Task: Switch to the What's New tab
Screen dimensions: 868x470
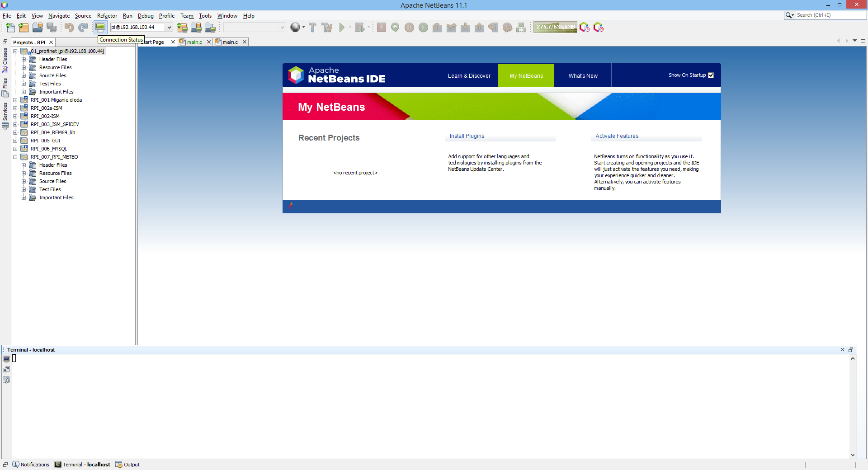Action: coord(583,76)
